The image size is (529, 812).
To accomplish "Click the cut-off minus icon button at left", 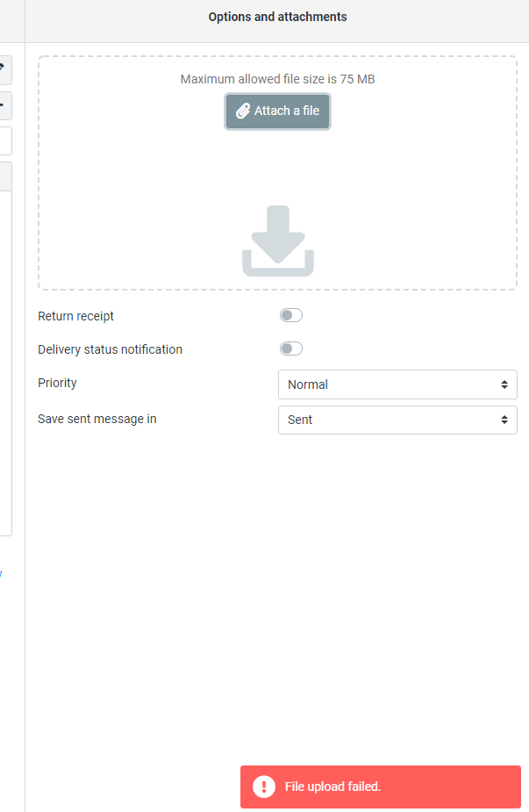I will (x=4, y=105).
